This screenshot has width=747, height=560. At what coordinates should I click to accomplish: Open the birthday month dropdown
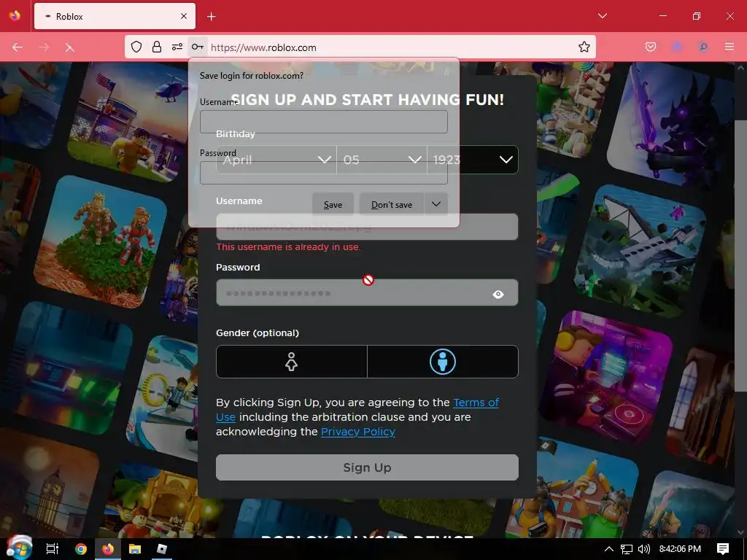pos(276,160)
